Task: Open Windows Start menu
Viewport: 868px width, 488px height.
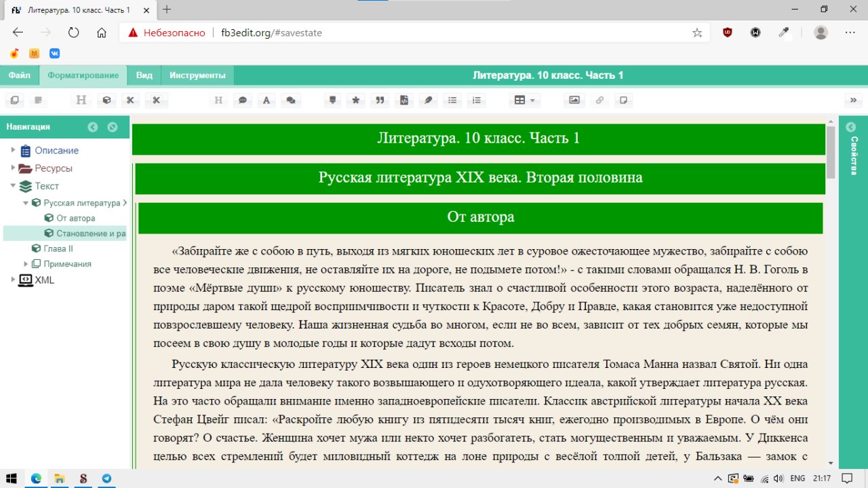Action: 11,478
